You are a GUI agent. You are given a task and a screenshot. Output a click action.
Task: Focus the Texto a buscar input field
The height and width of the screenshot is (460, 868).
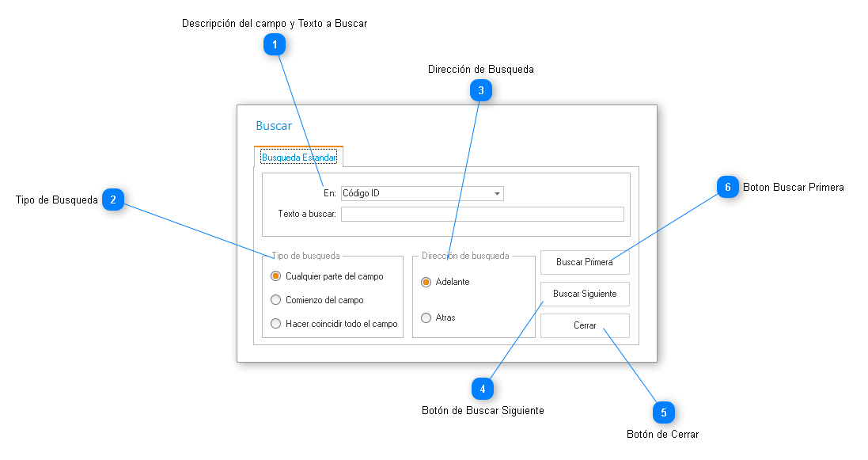(x=482, y=214)
